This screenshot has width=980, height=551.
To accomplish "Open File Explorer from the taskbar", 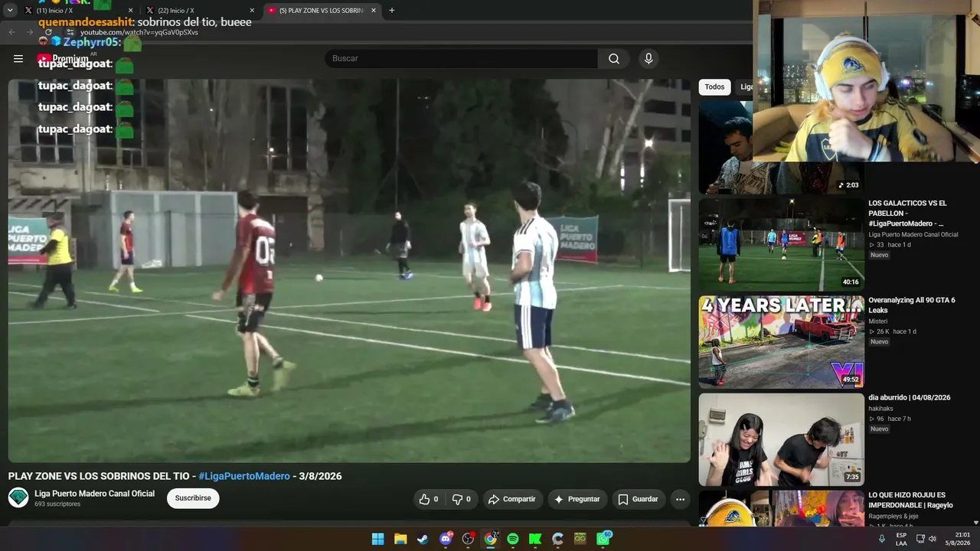I will (x=400, y=539).
